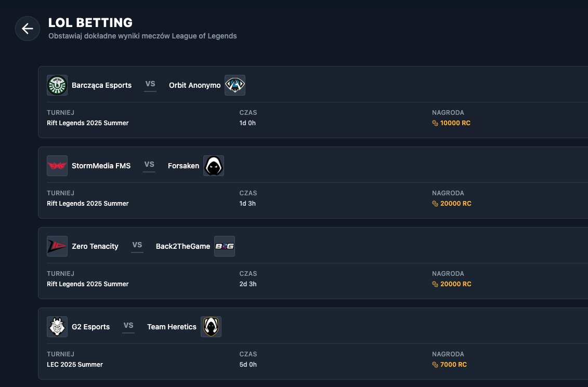
Task: Open the Barcząca Esports team name
Action: (x=101, y=85)
